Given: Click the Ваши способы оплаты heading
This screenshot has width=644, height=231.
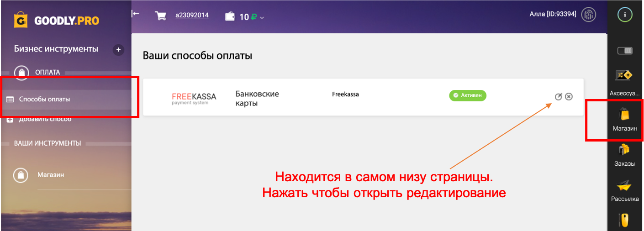Looking at the screenshot, I should click(198, 56).
